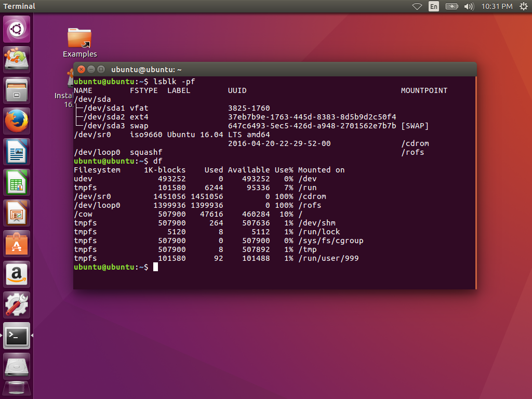Click the MOUNTPOINT column header

424,90
